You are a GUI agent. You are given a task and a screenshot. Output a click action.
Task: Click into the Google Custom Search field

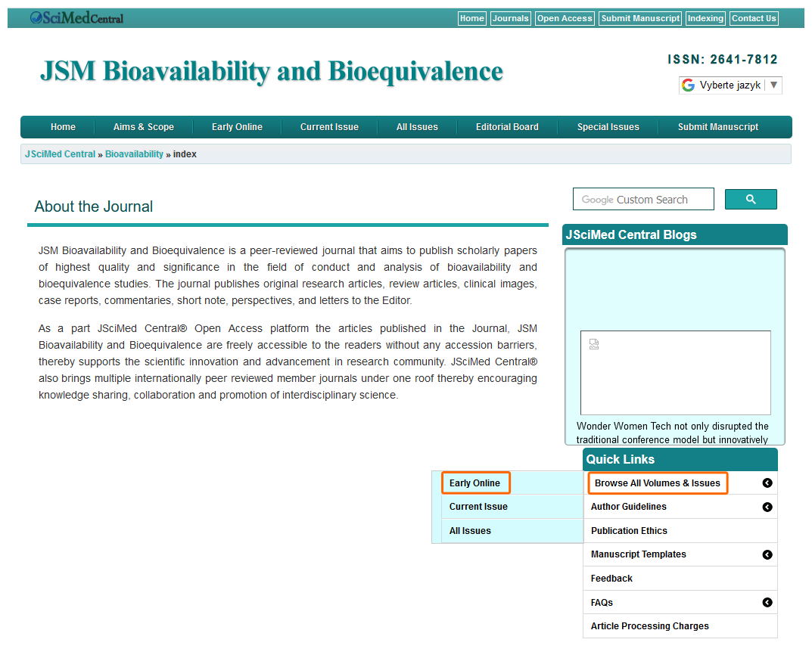[643, 200]
